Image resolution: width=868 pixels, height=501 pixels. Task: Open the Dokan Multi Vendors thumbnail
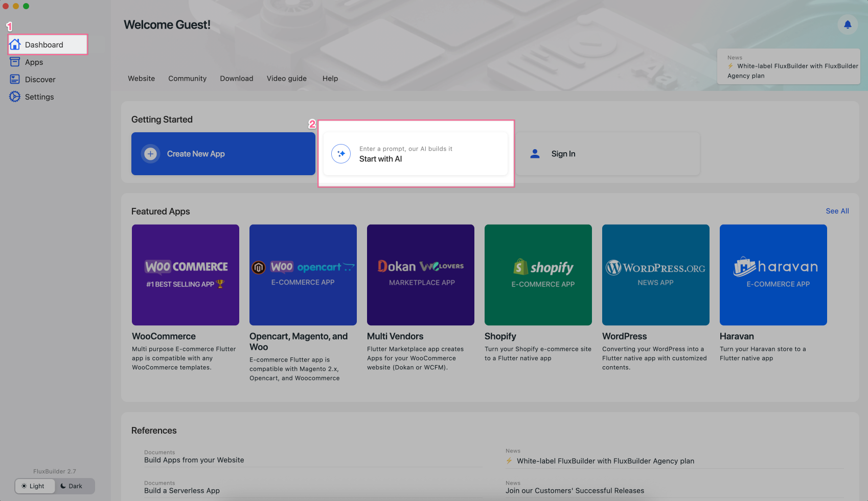click(x=421, y=275)
